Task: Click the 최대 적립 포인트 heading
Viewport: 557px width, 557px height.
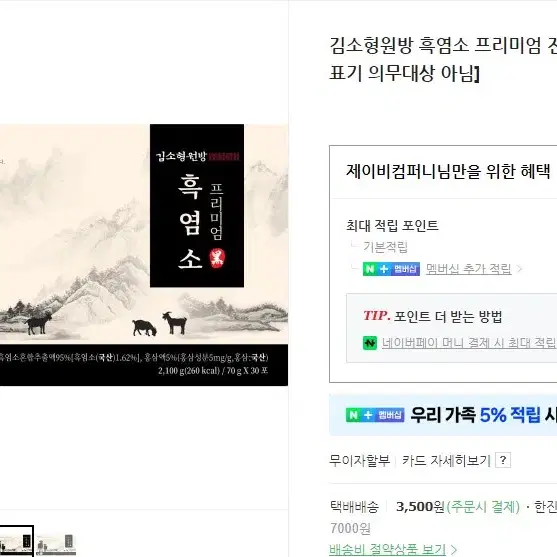Action: [392, 226]
